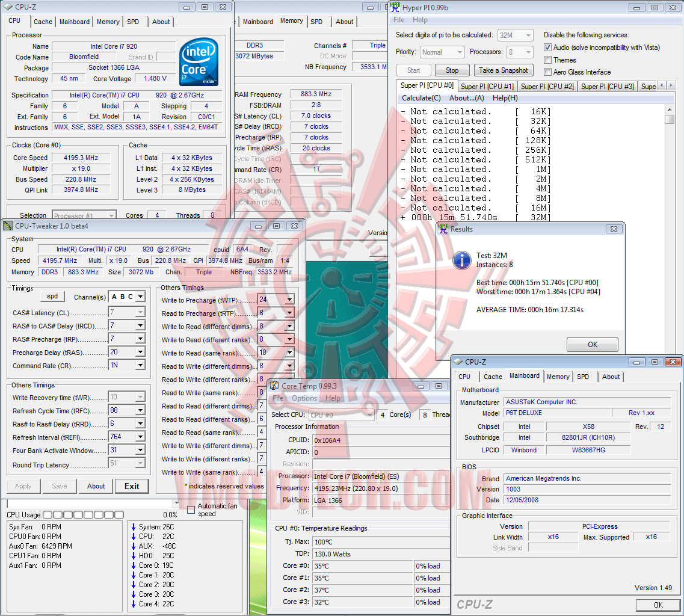Image resolution: width=684 pixels, height=616 pixels.
Task: Click the spd button in CPU-Tweaker
Action: 52,296
